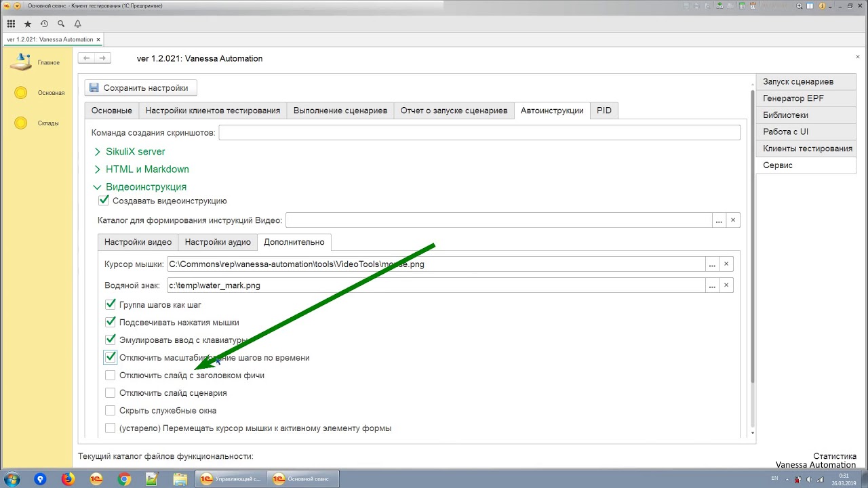Click Водяной знак path input
The image size is (868, 488).
click(436, 285)
